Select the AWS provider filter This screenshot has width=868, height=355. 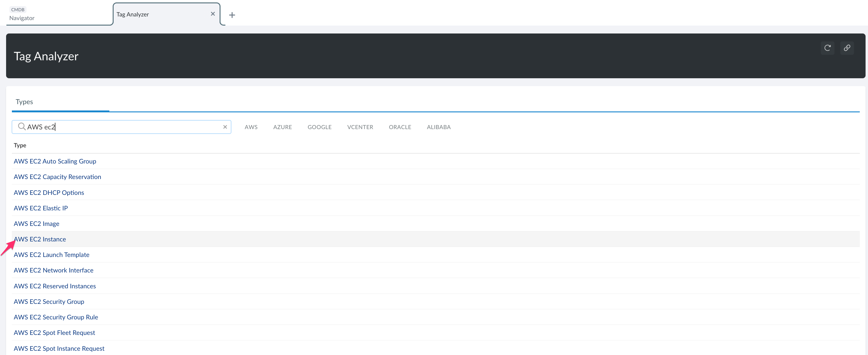(x=251, y=127)
